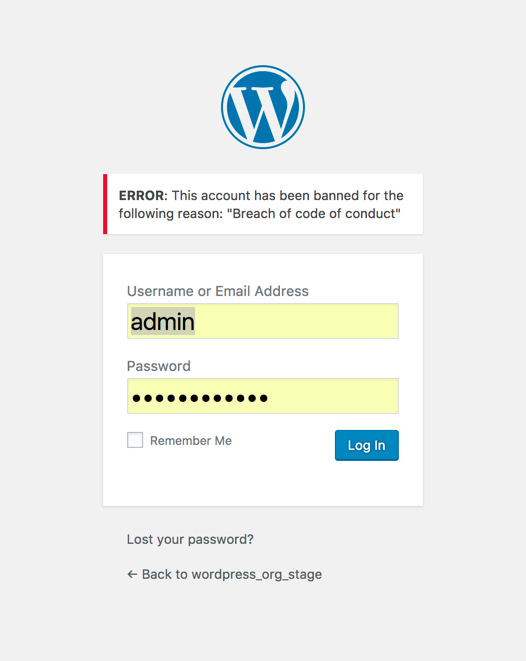The height and width of the screenshot is (661, 526).
Task: Click the Log In button
Action: pos(367,445)
